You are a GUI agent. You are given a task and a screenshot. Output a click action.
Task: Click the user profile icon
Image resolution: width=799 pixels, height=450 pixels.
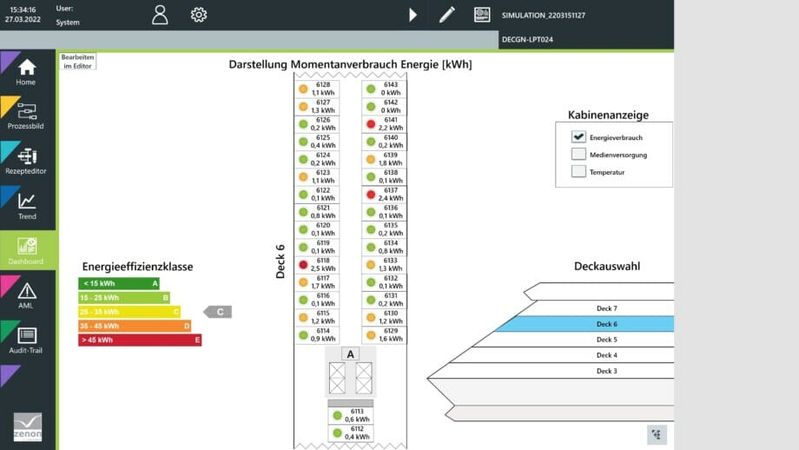[x=160, y=14]
